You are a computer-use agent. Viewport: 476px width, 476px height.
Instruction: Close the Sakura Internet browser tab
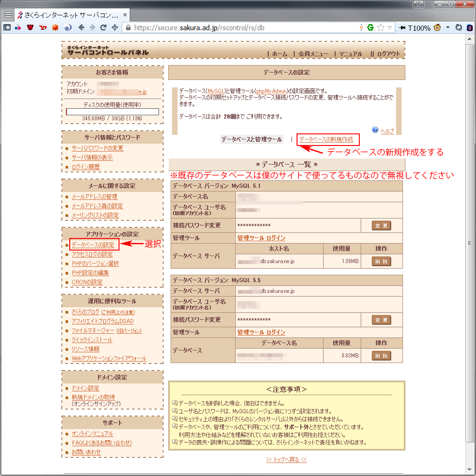[125, 15]
